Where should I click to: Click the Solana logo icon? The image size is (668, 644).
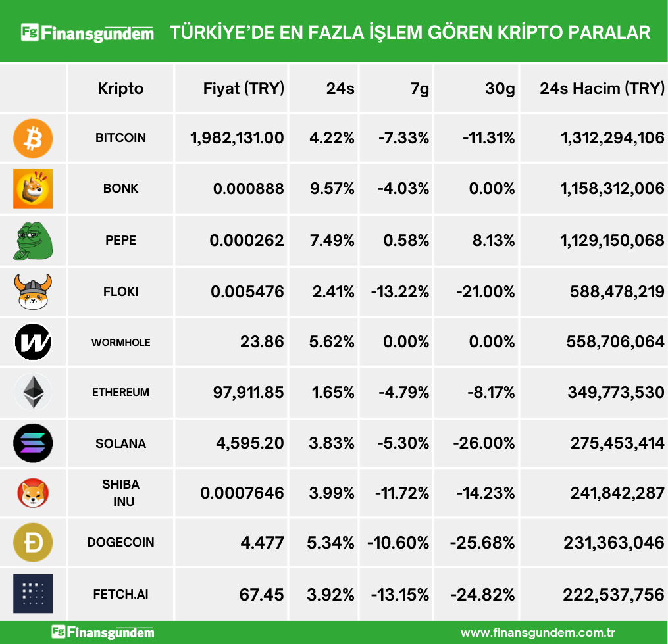tap(33, 443)
